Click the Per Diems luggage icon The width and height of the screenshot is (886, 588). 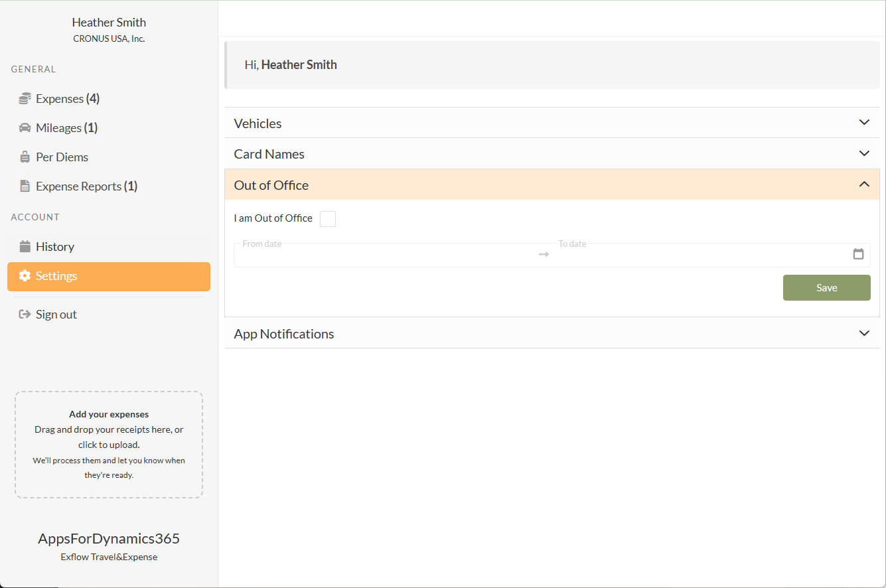tap(25, 157)
